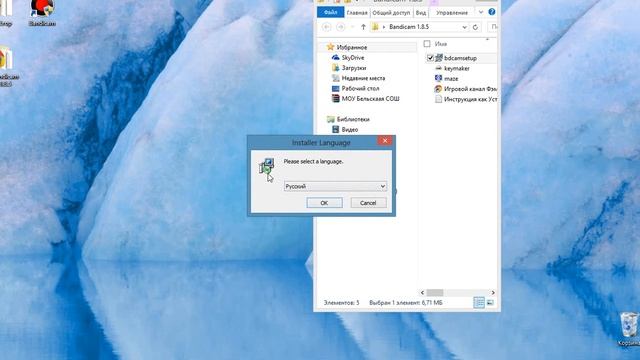The width and height of the screenshot is (640, 360).
Task: Click the Видео library icon
Action: coord(336,129)
